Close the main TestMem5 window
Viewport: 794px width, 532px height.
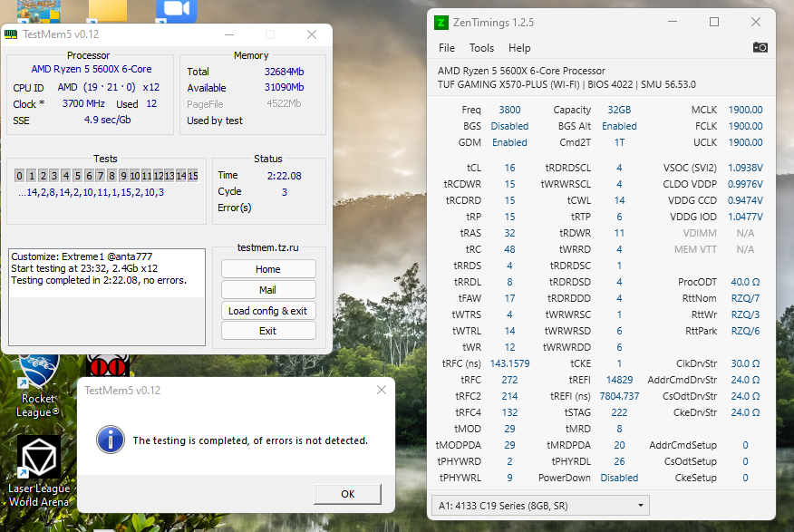coord(312,34)
